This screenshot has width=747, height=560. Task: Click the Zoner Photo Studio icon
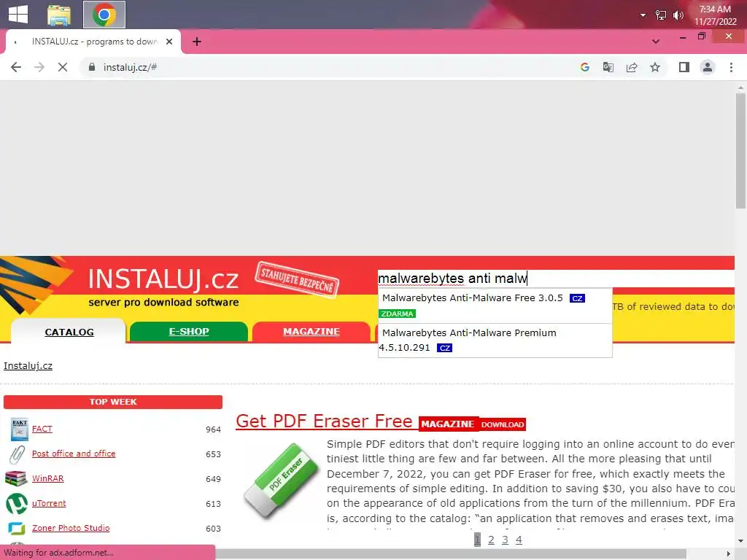16,528
